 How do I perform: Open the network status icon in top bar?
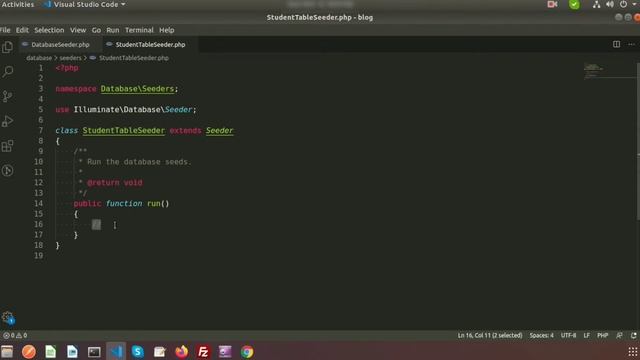coord(596,4)
